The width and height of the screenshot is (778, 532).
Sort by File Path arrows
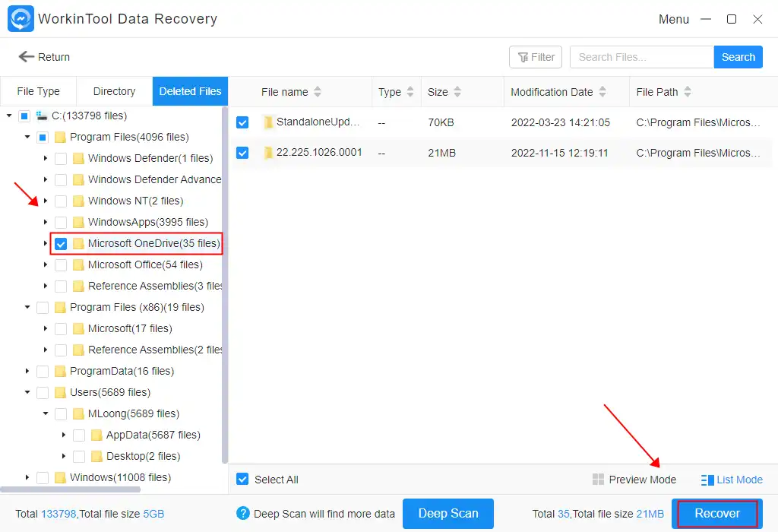tap(687, 92)
